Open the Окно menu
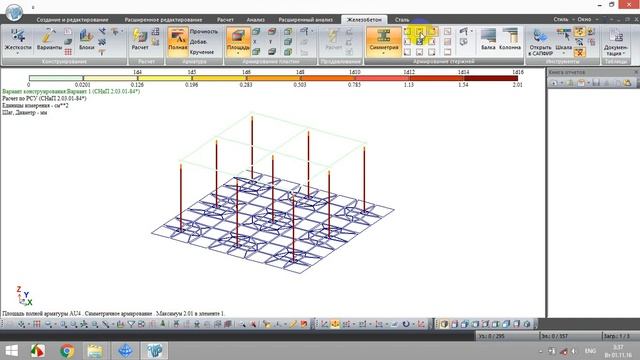 pos(584,19)
